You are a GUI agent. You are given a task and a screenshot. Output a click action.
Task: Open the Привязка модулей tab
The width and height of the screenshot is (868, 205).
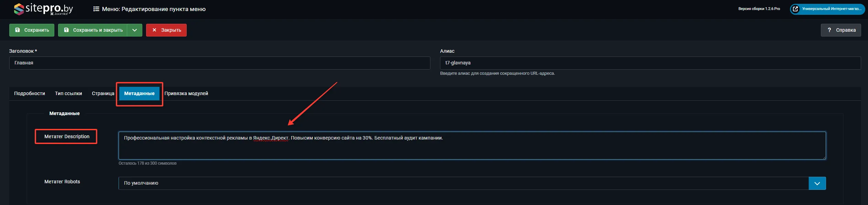(x=186, y=93)
